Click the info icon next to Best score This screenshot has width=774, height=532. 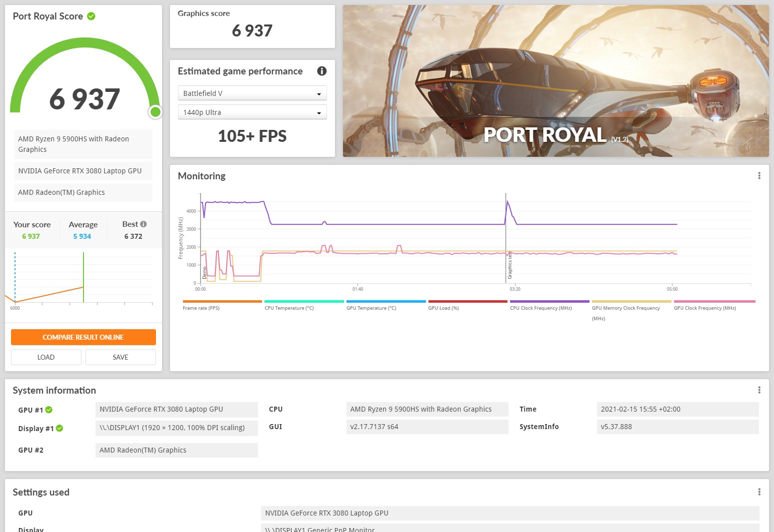point(143,224)
